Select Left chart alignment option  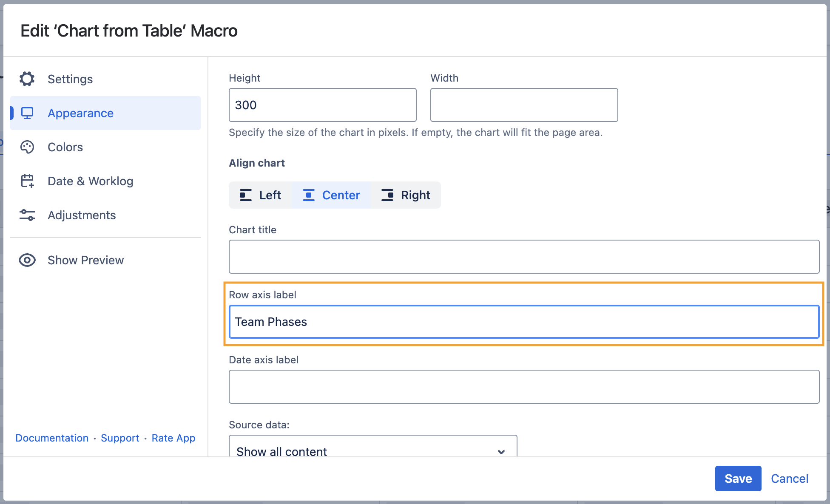coord(260,195)
